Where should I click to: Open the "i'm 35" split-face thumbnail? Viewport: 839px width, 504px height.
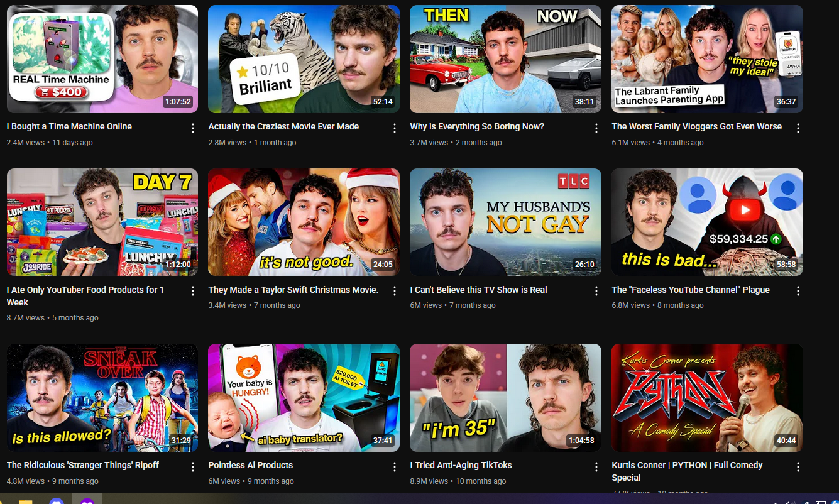pyautogui.click(x=506, y=398)
